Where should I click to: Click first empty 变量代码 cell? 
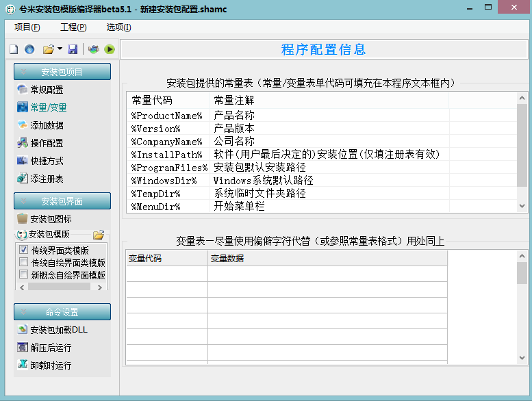tap(166, 274)
